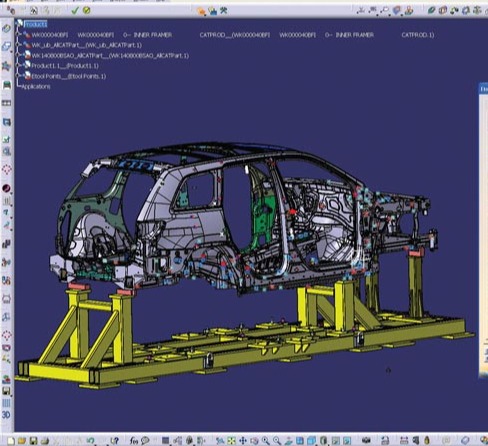Select the Applications tree item
Screen dimensions: 488x446
tap(36, 87)
